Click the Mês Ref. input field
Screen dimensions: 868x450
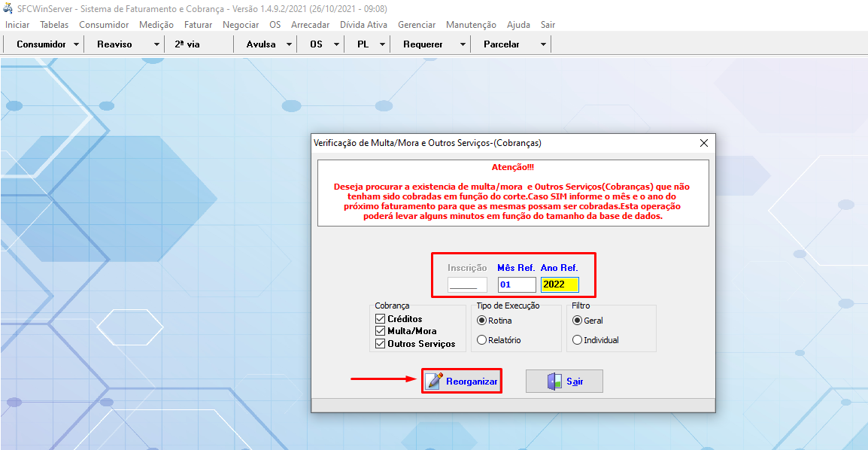click(516, 284)
